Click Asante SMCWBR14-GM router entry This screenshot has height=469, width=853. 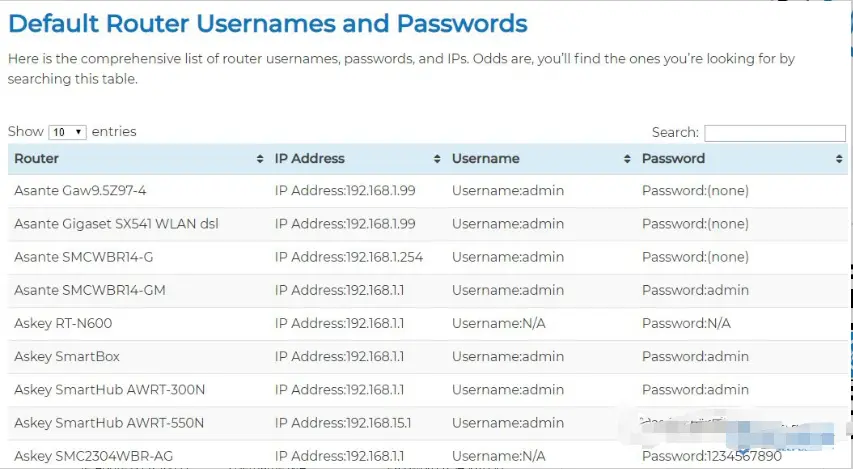click(x=90, y=290)
